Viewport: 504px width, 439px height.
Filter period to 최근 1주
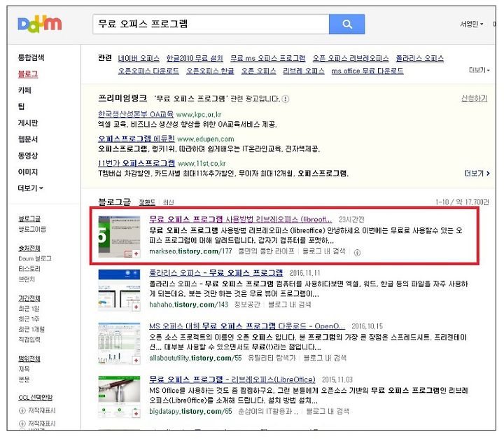[x=29, y=319]
